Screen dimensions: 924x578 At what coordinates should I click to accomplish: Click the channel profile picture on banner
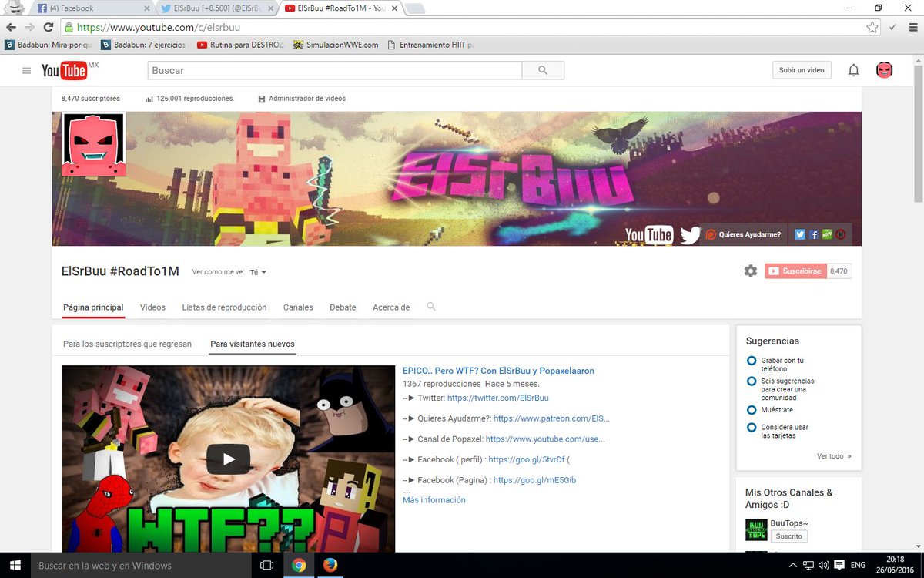(x=94, y=144)
